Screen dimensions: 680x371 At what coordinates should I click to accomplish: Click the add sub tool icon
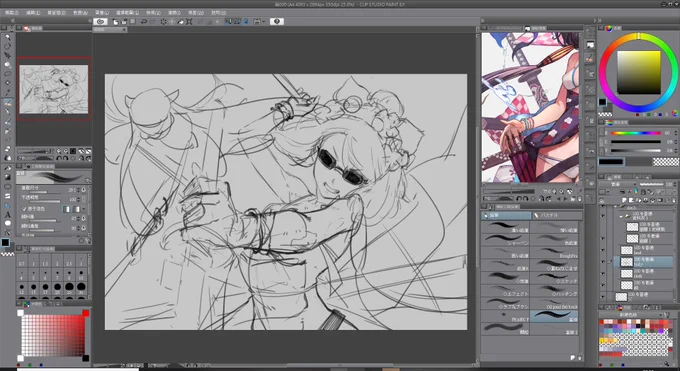pyautogui.click(x=572, y=358)
